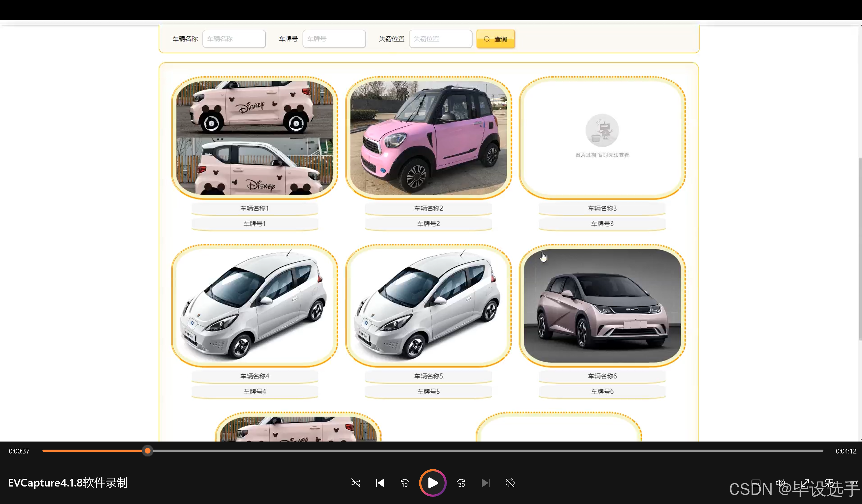Open the expired image placeholder card

tap(603, 138)
